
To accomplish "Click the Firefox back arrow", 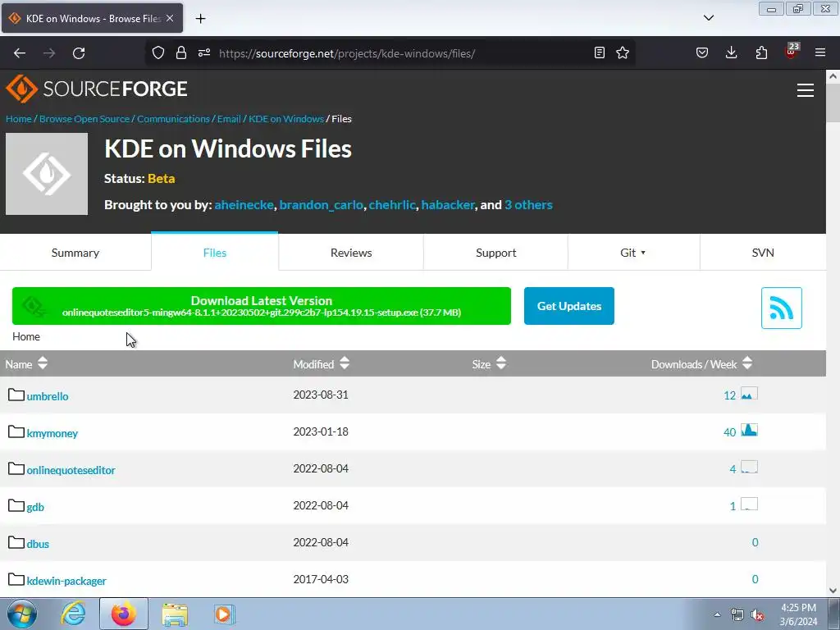I will [20, 53].
